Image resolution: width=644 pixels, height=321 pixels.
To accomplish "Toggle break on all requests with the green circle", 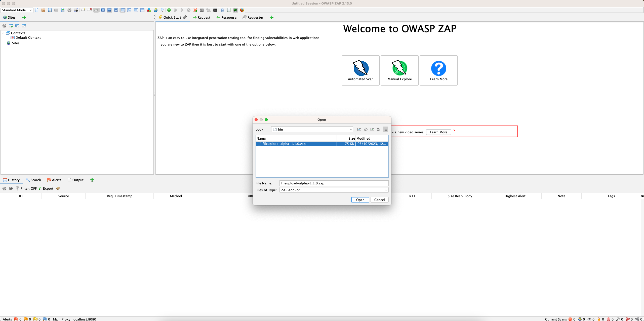I will (x=169, y=10).
